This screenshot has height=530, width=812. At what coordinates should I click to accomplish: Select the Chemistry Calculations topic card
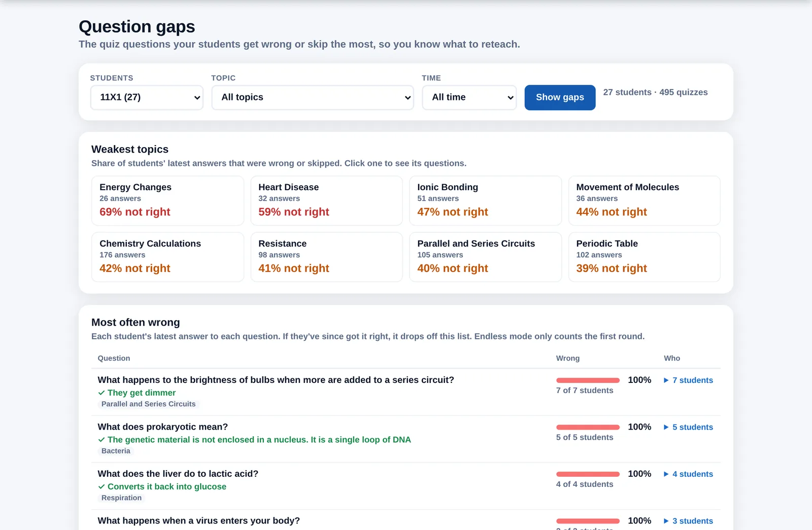[167, 257]
